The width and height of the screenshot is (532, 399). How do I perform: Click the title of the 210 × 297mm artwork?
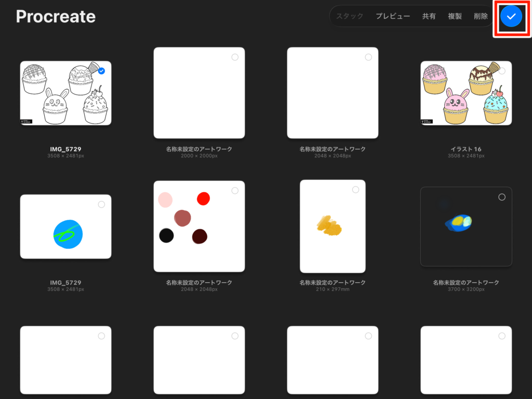(332, 283)
